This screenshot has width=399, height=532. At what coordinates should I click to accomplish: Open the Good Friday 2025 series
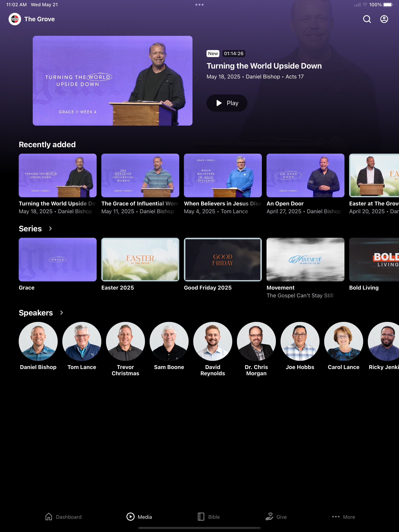click(223, 260)
